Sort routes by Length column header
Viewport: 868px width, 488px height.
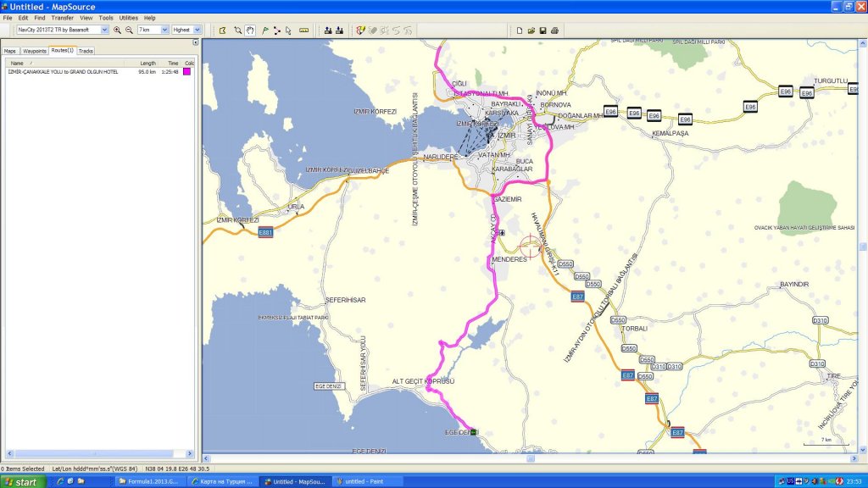(x=141, y=63)
